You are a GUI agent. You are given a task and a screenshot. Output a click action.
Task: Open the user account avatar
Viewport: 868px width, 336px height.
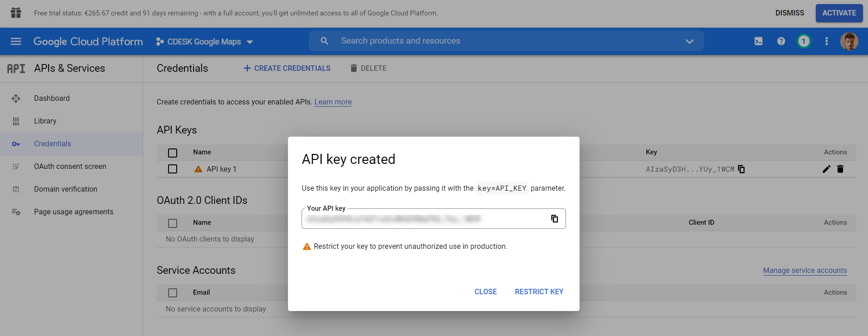coord(849,41)
